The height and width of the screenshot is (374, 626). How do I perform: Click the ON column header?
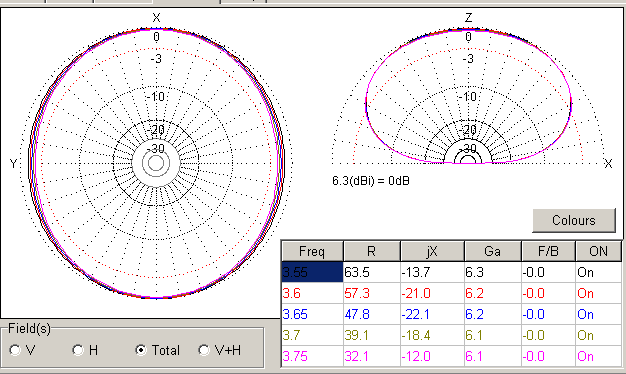[598, 251]
